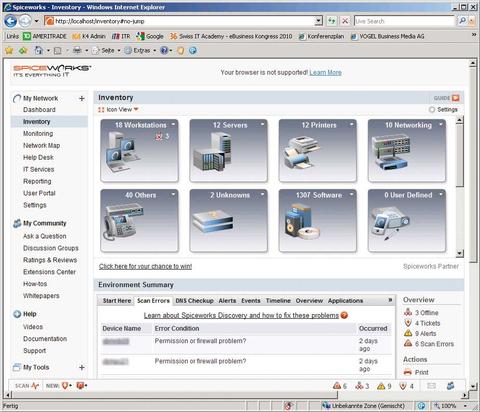The width and height of the screenshot is (480, 412).
Task: Click the chance to win link
Action: (145, 266)
